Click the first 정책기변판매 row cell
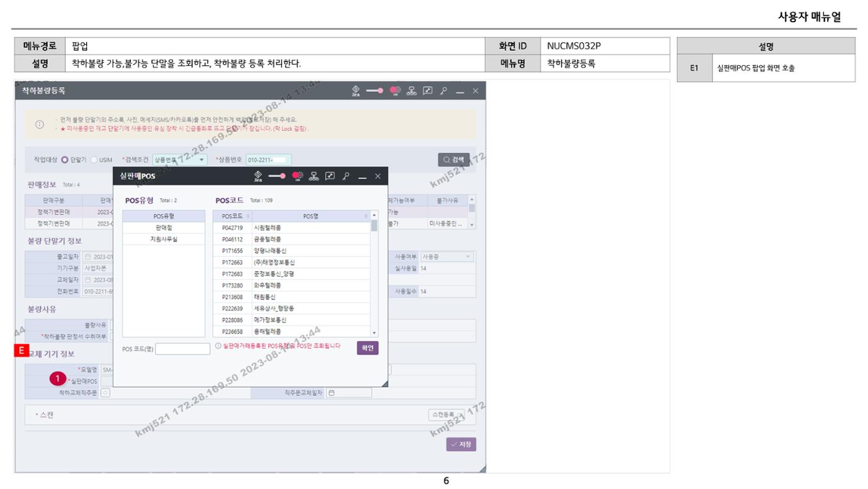 (54, 212)
